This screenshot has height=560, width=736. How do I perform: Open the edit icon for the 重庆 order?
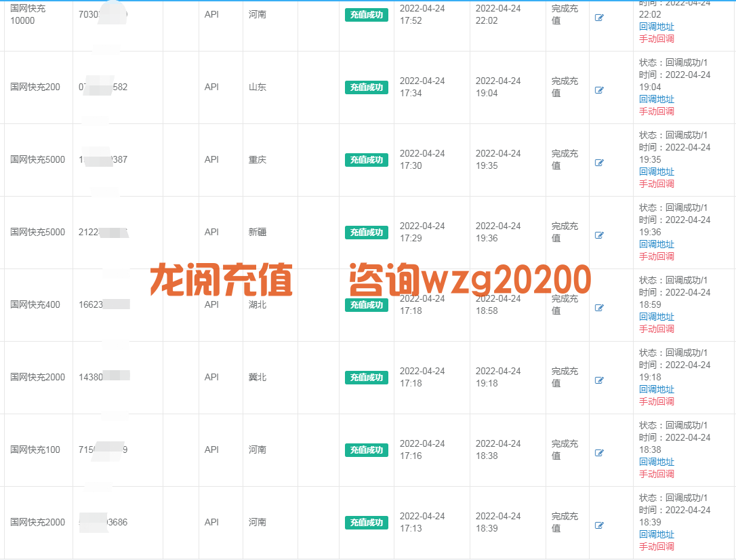point(599,163)
